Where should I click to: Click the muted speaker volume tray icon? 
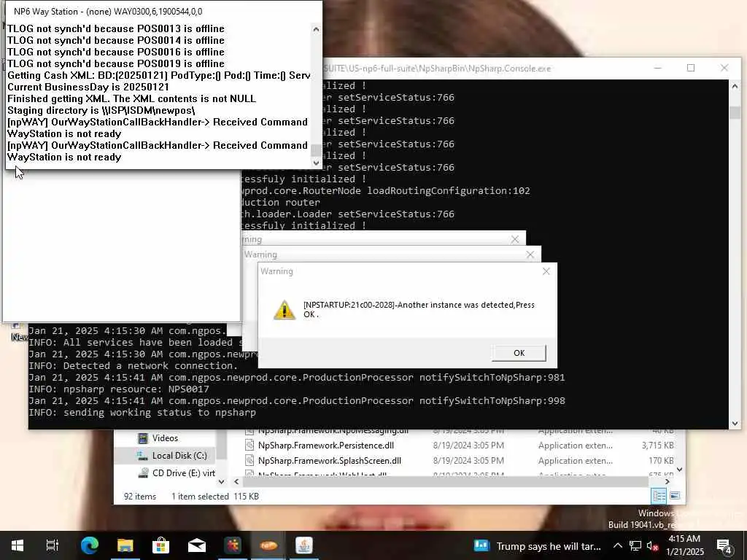(651, 545)
